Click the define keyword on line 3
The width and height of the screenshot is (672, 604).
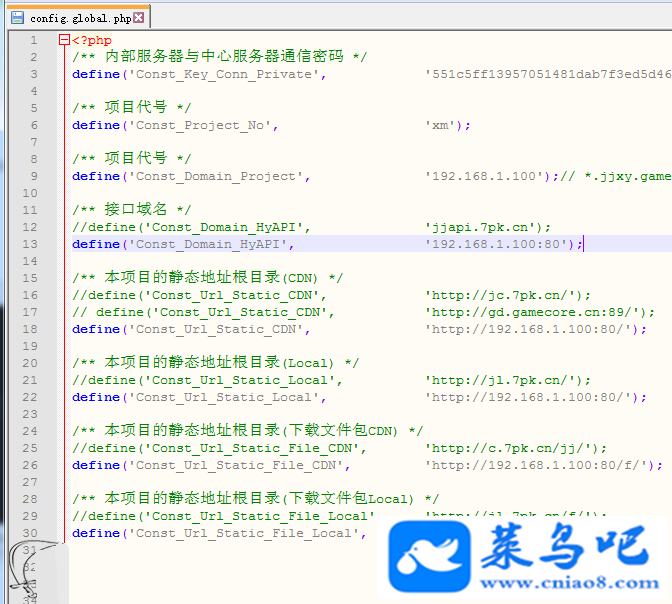[96, 74]
